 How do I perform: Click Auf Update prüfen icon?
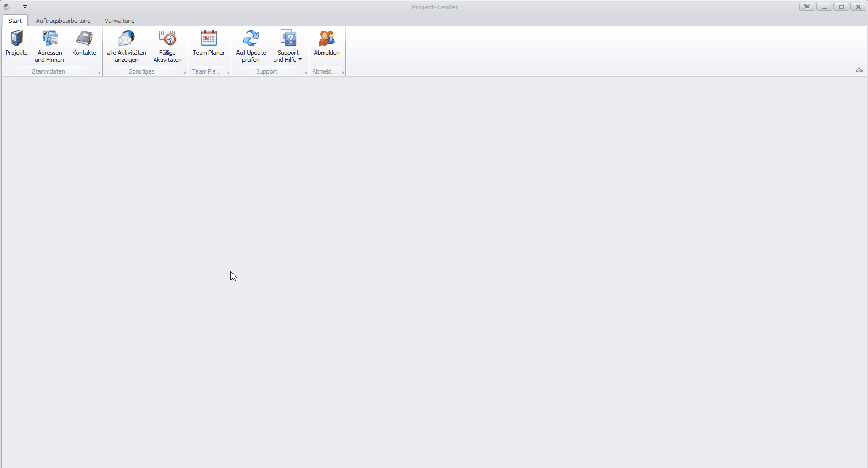click(x=251, y=39)
